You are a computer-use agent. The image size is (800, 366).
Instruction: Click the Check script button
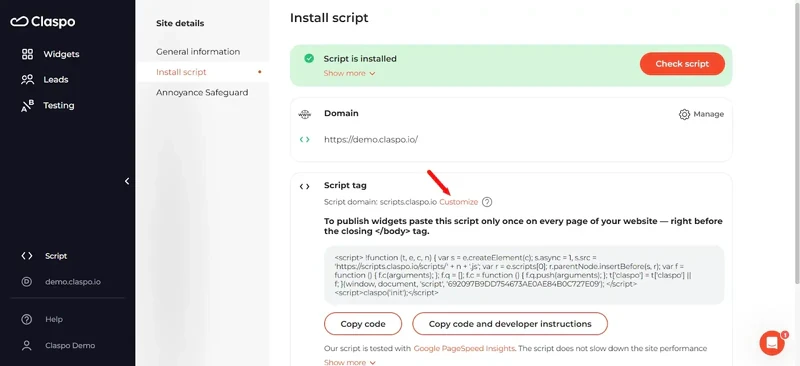coord(682,64)
